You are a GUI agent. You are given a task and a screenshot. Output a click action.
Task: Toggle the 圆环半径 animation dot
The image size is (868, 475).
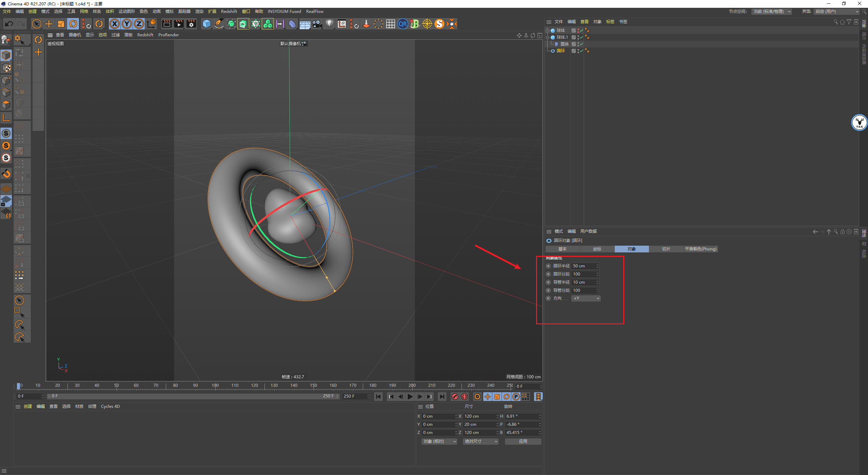pyautogui.click(x=548, y=266)
